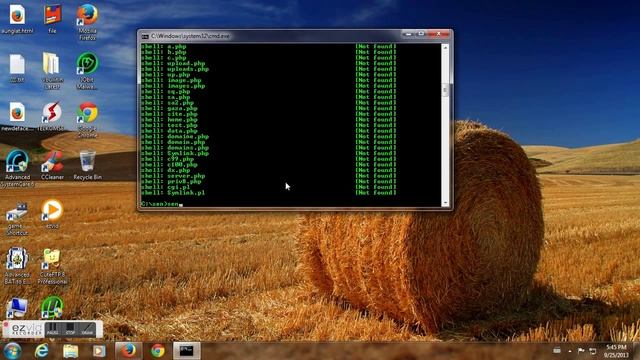
Task: Select the Advanced BAT to EXE shortcut
Action: (17, 266)
